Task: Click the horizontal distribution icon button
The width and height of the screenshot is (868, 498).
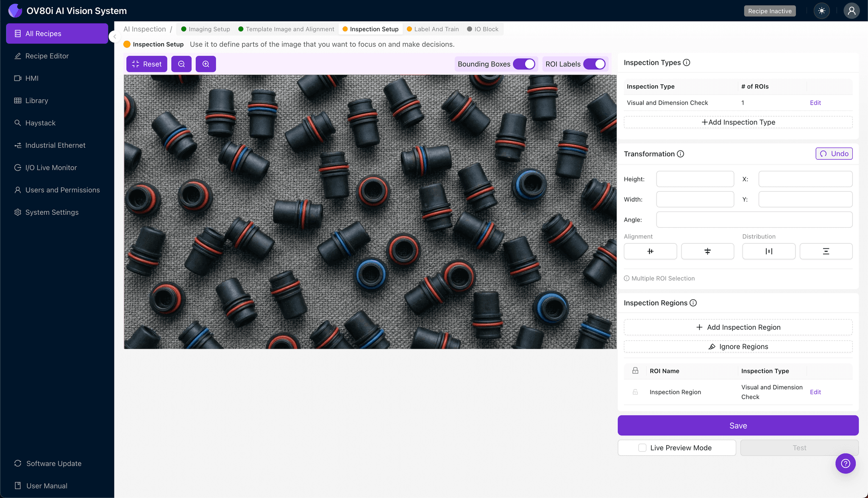Action: (768, 251)
